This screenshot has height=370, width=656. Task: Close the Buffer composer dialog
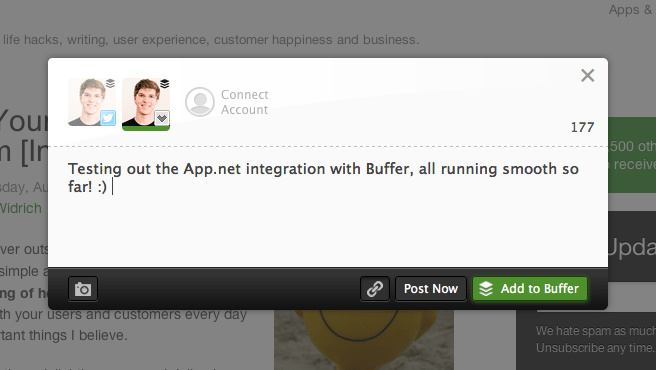pos(587,75)
